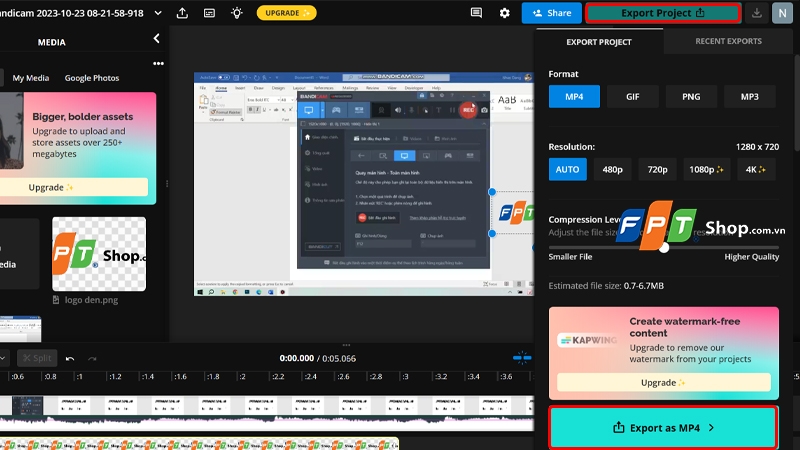Viewport: 800px width, 450px height.
Task: Choose MP3 format
Action: [x=749, y=96]
